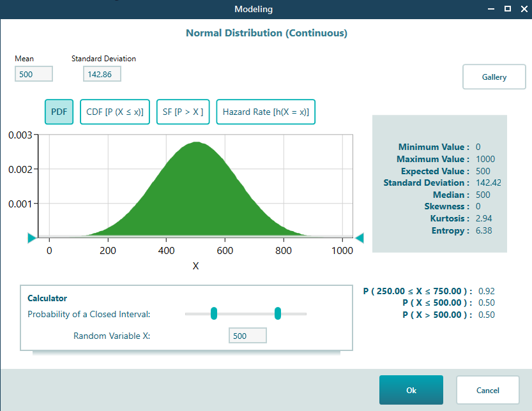This screenshot has width=532, height=411.
Task: Click the left handle of the interval slider
Action: [214, 313]
